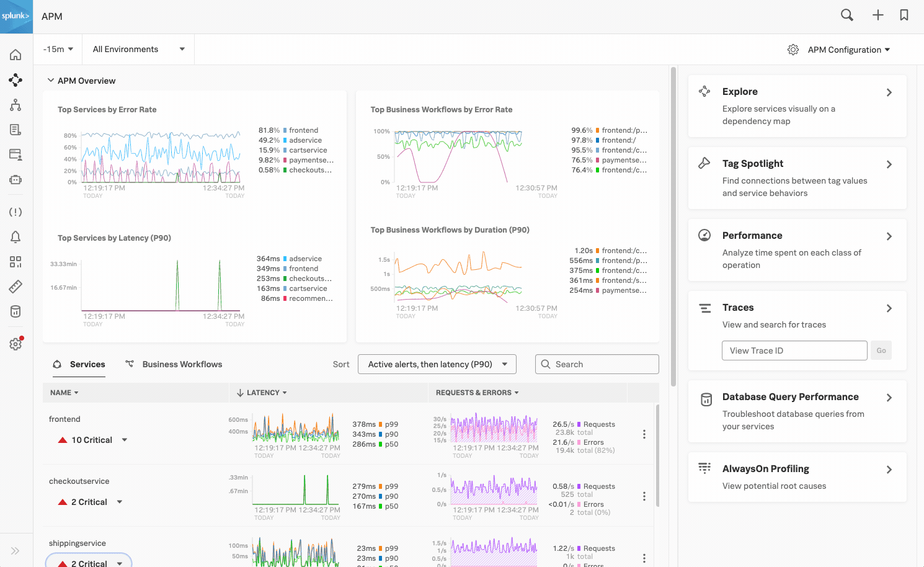Click the Go button next to View Trace ID
This screenshot has width=924, height=567.
(x=881, y=350)
